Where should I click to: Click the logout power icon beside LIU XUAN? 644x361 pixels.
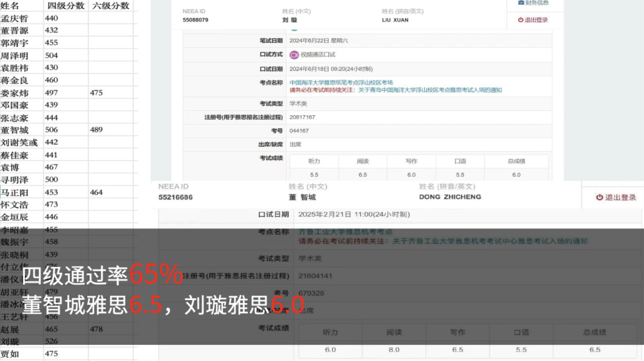click(521, 20)
